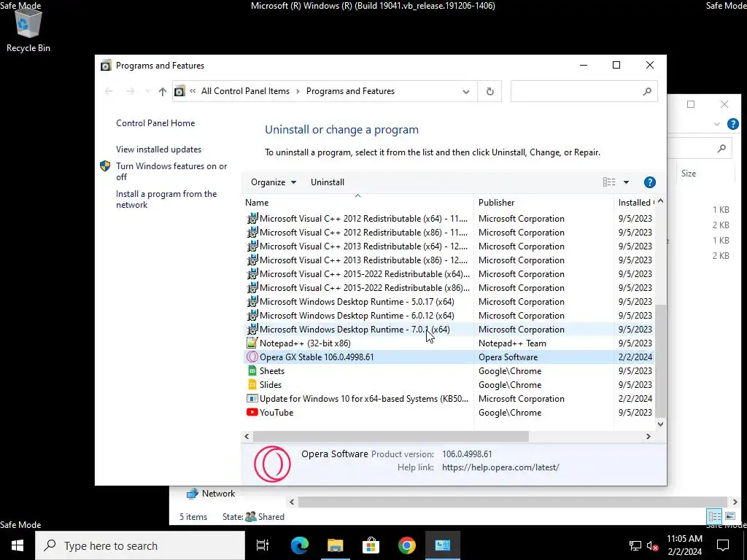This screenshot has height=560, width=747.
Task: Expand the ribbon chevron in background window
Action: [716, 124]
